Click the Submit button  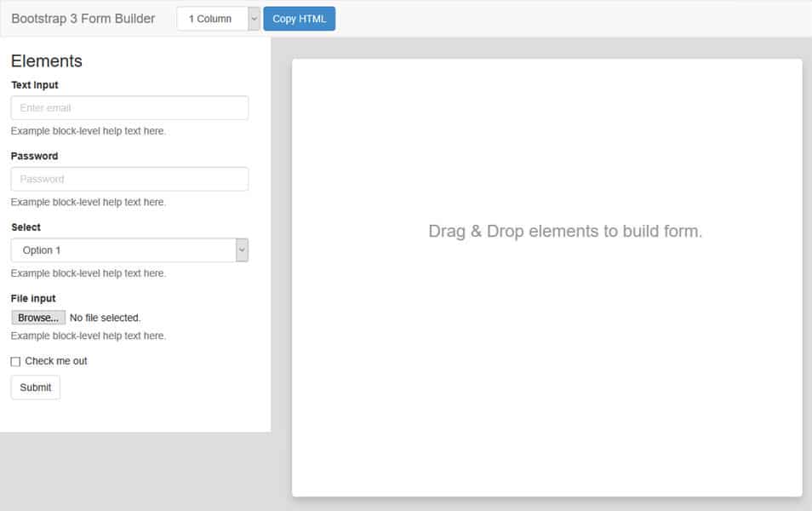click(36, 388)
